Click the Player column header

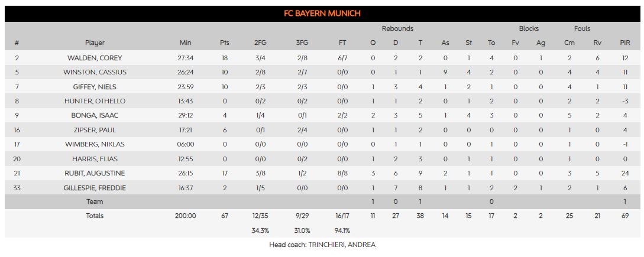click(x=95, y=43)
